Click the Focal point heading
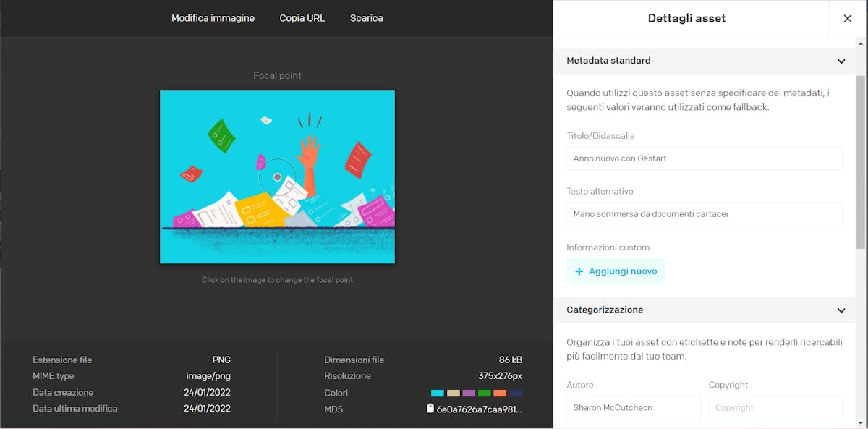Image resolution: width=868 pixels, height=429 pixels. coord(277,75)
